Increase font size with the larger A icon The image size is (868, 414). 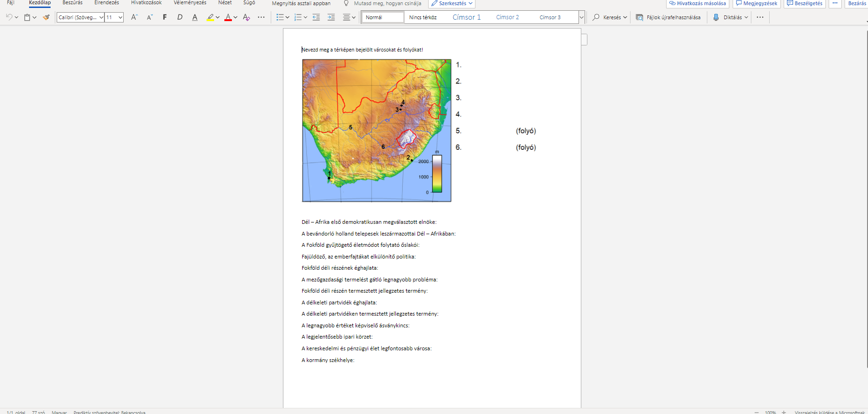pos(134,17)
